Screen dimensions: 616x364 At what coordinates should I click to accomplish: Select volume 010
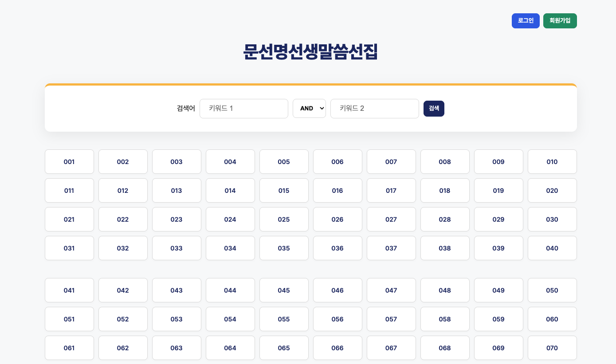tap(552, 162)
